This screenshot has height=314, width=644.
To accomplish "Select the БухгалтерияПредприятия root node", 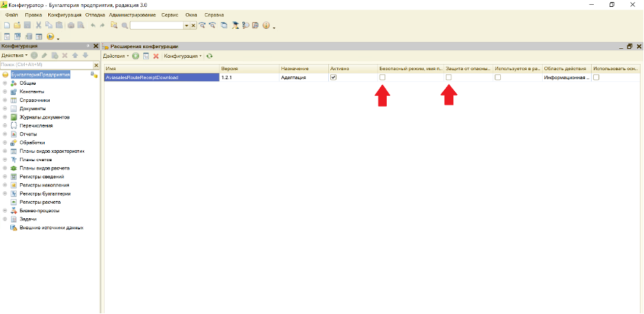I will pos(41,75).
